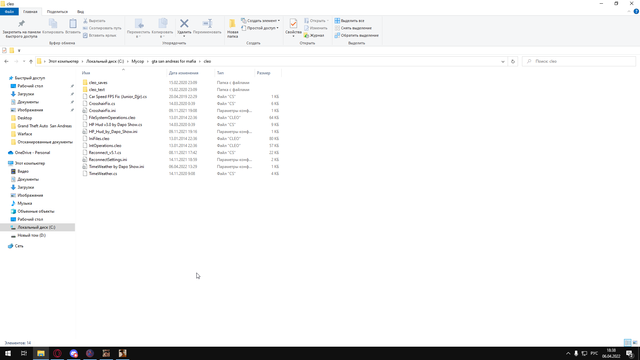Switch to Large icons view in status bar
640x360 pixels.
pos(635,342)
